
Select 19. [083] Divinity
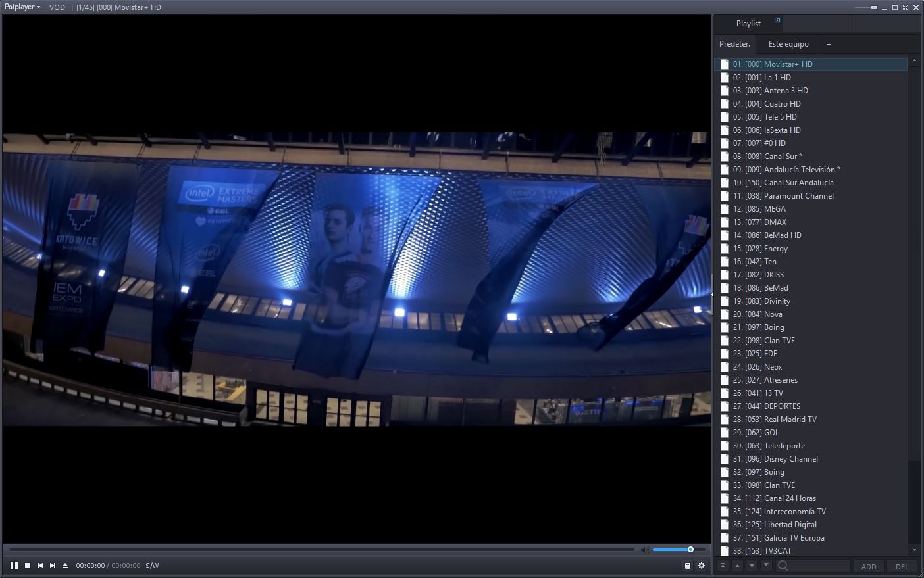click(811, 301)
